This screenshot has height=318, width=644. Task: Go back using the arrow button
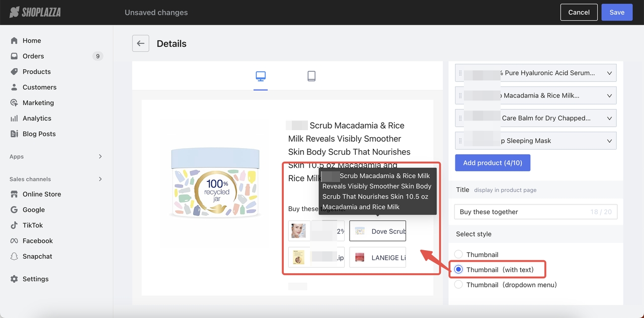[140, 44]
